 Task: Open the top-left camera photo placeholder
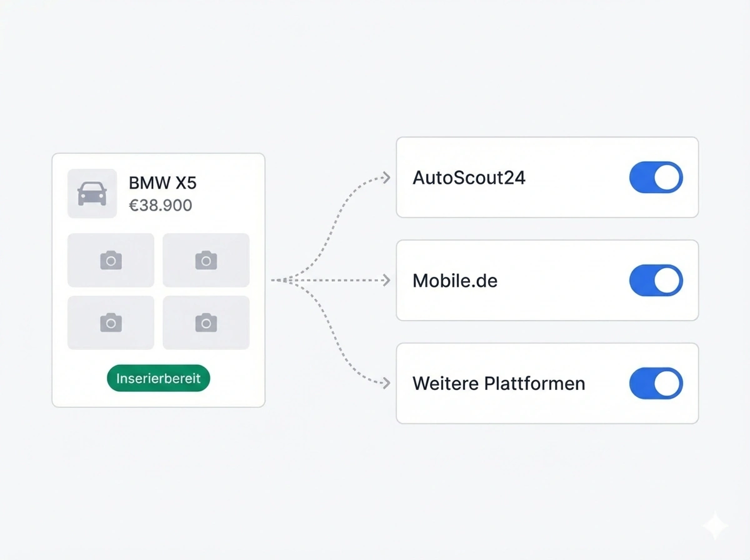111,260
